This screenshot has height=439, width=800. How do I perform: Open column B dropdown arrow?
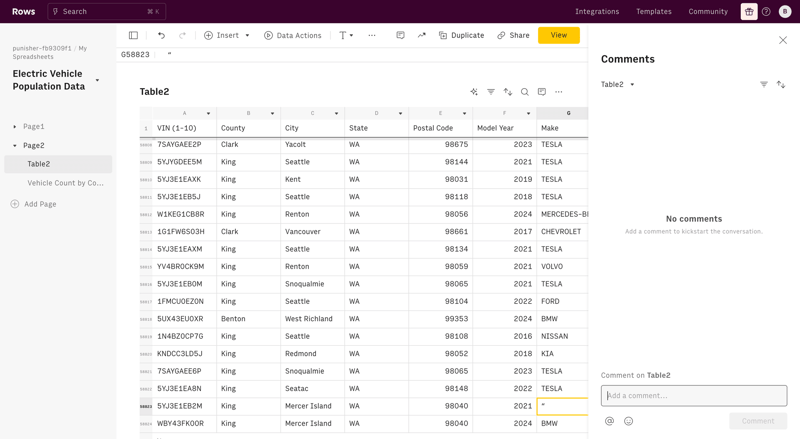[x=272, y=113]
